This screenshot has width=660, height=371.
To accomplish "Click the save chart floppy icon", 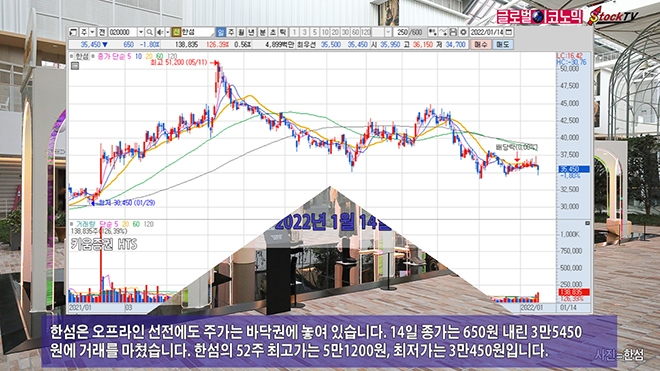I will tap(453, 32).
